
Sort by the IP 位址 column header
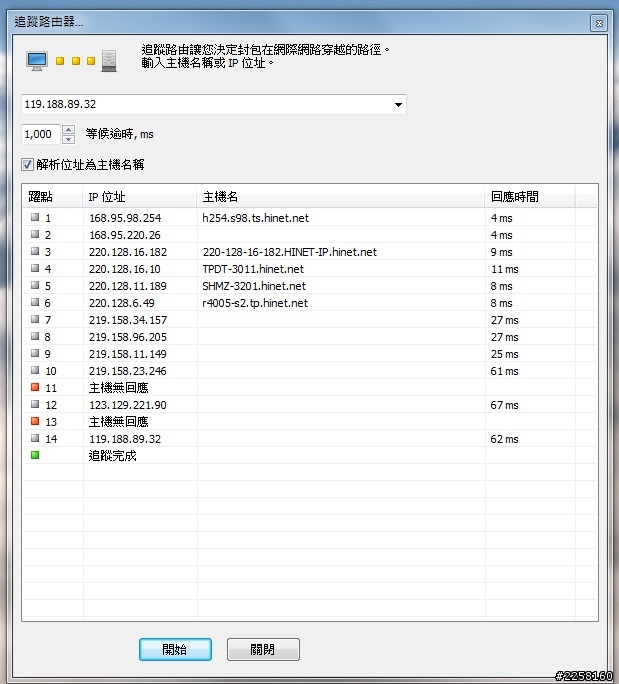[139, 197]
